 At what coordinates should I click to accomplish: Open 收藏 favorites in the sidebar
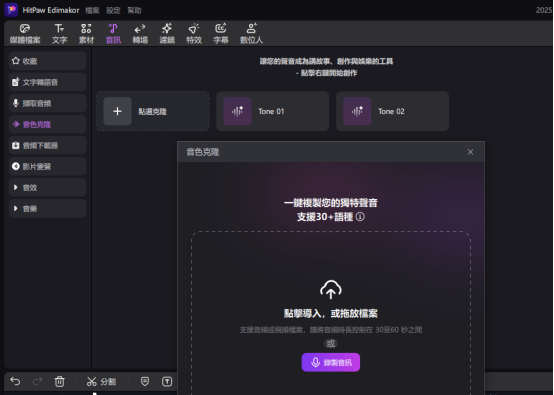(48, 61)
